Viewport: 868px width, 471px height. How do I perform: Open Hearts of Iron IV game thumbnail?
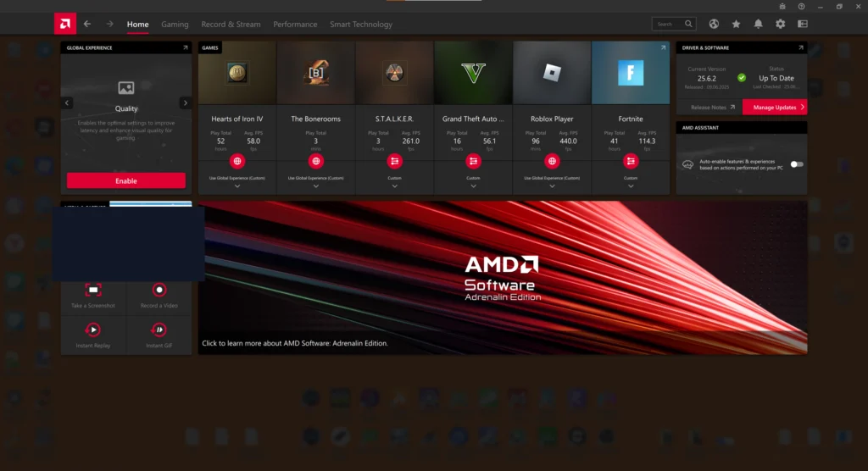237,73
